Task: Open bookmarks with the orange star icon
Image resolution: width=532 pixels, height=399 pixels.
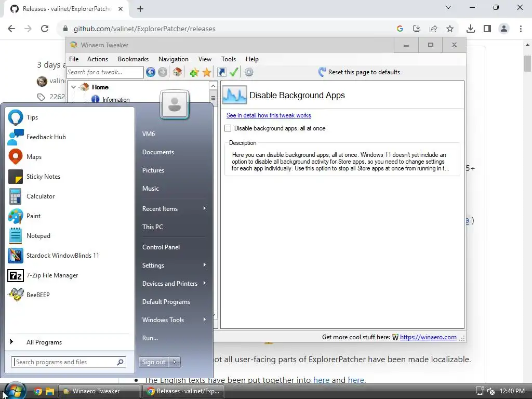Action: point(207,72)
